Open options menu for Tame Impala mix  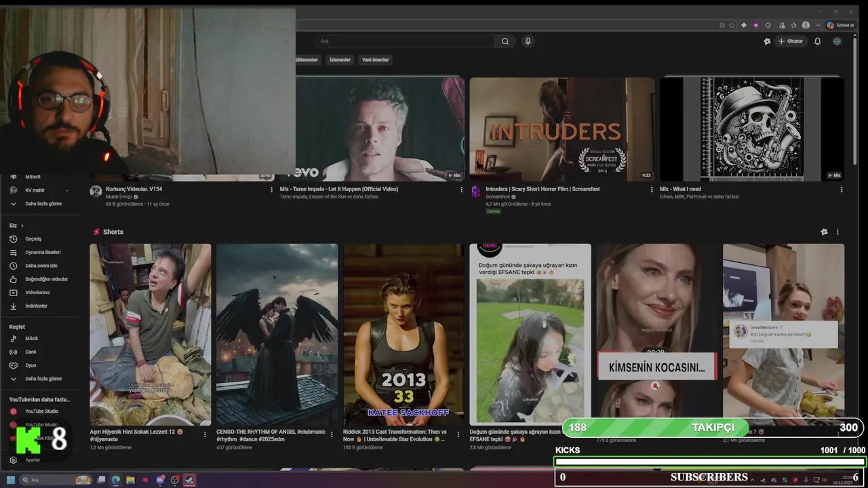(462, 190)
